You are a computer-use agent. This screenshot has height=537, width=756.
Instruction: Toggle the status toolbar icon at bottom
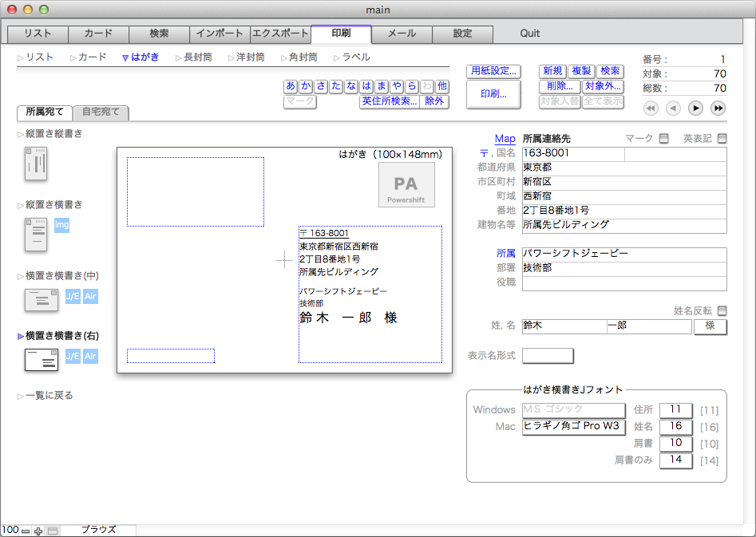pos(53,531)
